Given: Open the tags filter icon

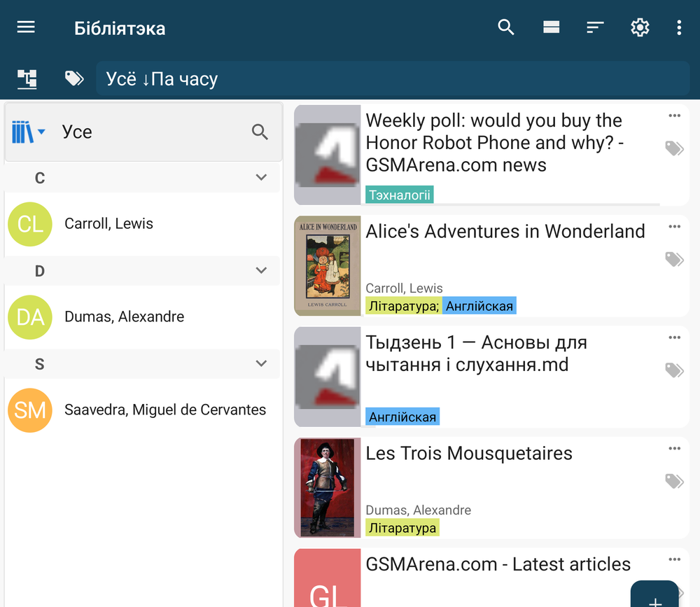Looking at the screenshot, I should coord(74,78).
